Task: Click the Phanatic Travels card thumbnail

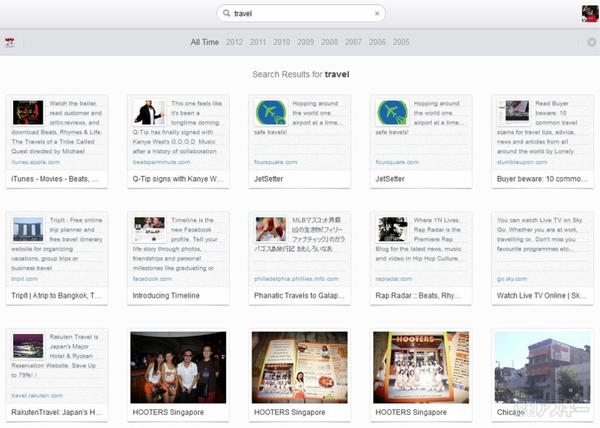Action: (x=271, y=229)
